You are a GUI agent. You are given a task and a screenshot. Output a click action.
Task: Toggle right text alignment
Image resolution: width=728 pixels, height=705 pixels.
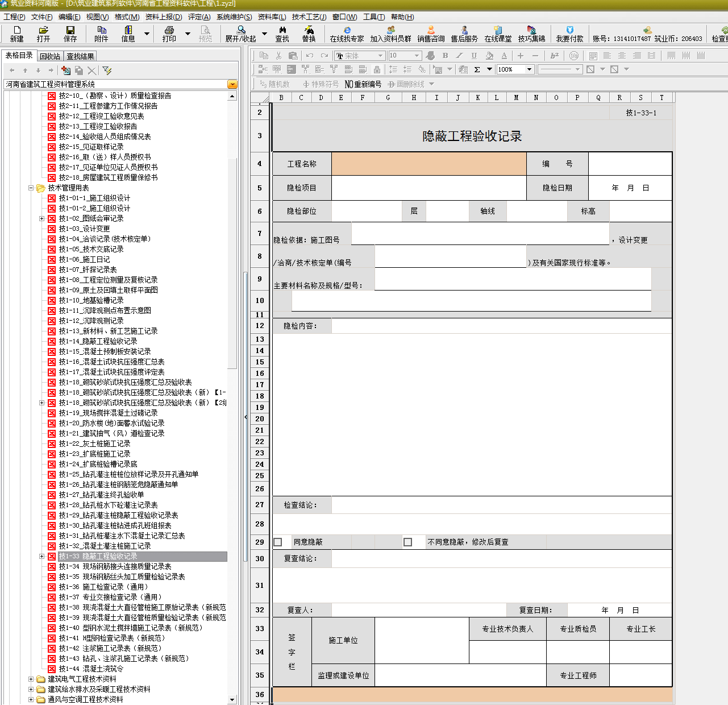click(x=637, y=55)
